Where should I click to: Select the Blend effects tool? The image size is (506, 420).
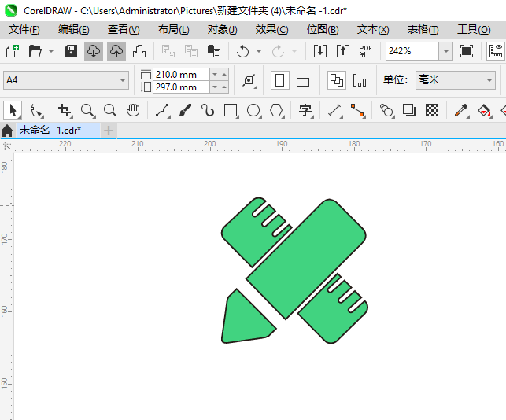386,110
